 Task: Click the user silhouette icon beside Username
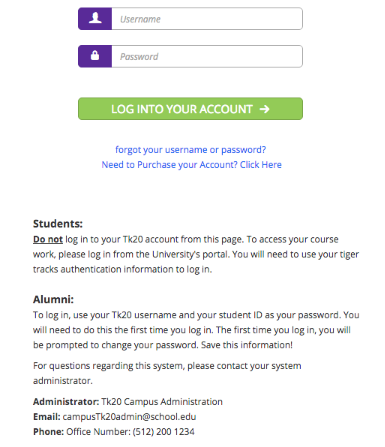[95, 18]
